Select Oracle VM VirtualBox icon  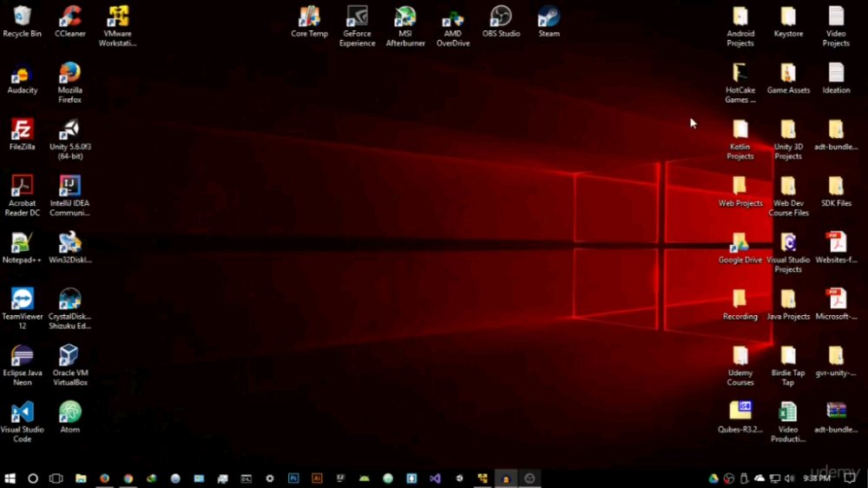[69, 366]
